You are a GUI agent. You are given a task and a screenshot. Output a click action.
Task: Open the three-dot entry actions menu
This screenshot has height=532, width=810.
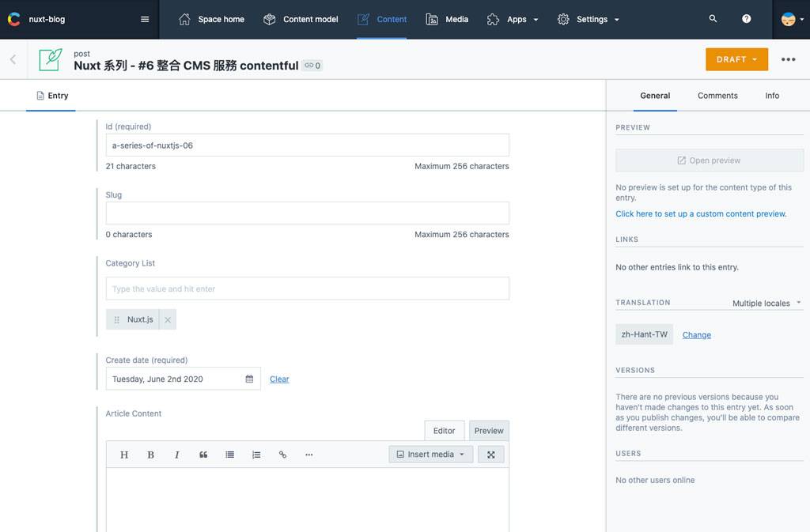coord(789,59)
